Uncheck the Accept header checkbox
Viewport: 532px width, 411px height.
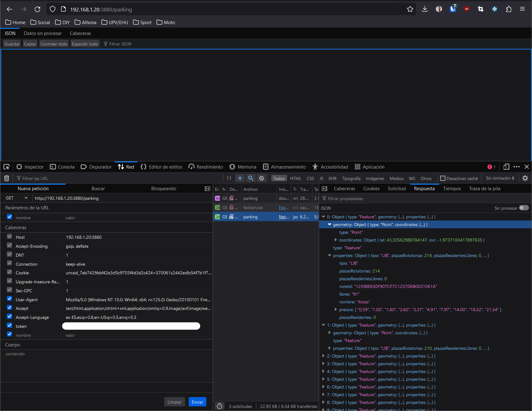[10, 308]
